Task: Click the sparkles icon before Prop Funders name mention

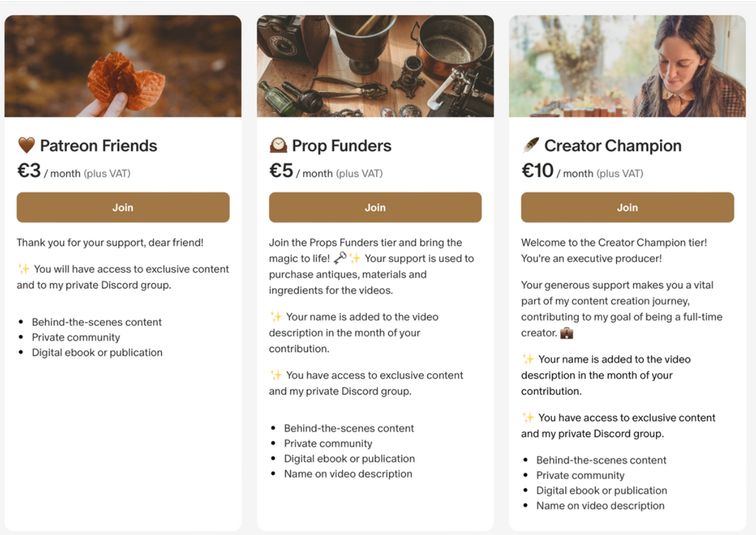Action: pyautogui.click(x=277, y=317)
